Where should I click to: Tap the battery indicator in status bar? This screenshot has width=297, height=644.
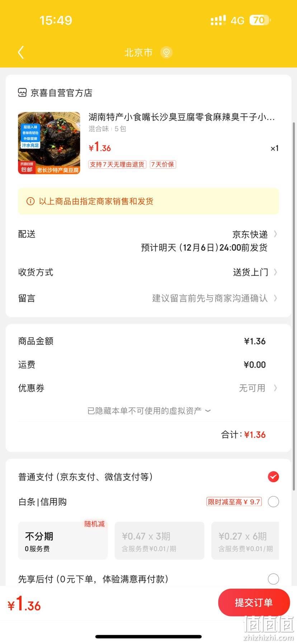260,20
